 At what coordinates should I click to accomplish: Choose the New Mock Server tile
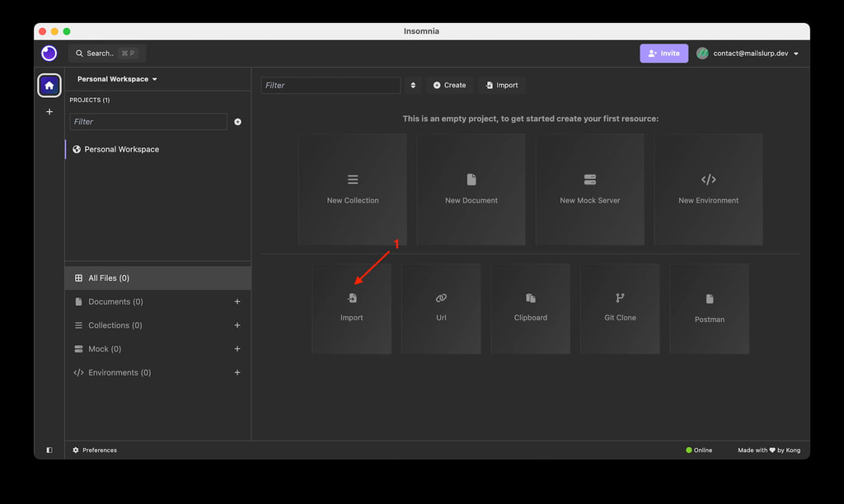[590, 189]
